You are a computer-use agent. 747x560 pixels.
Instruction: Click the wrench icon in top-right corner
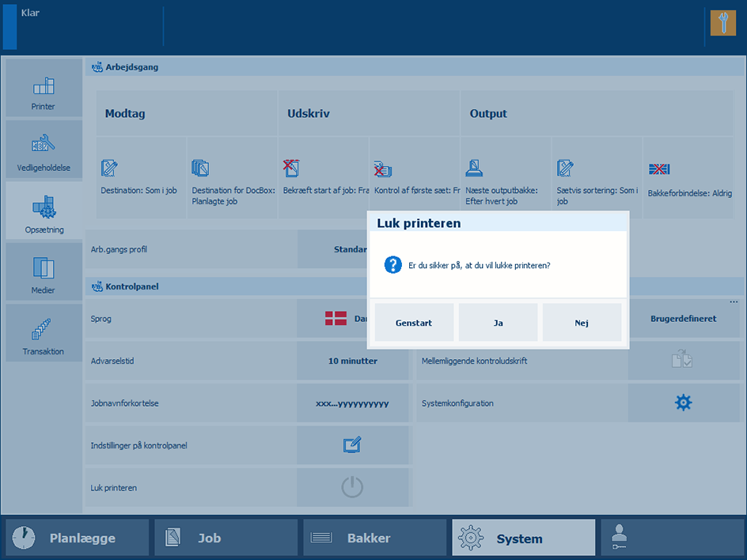point(722,22)
